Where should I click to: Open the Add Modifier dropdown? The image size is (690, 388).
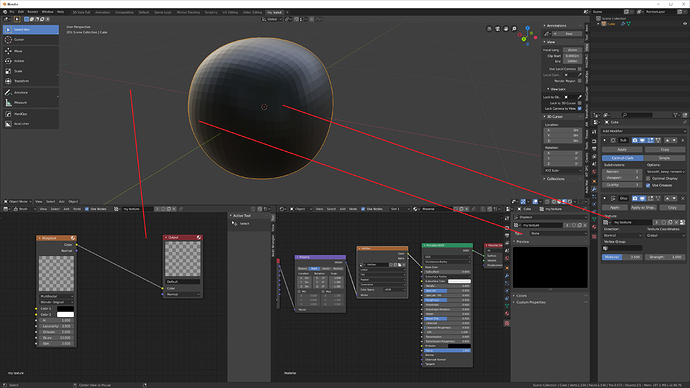pos(643,131)
